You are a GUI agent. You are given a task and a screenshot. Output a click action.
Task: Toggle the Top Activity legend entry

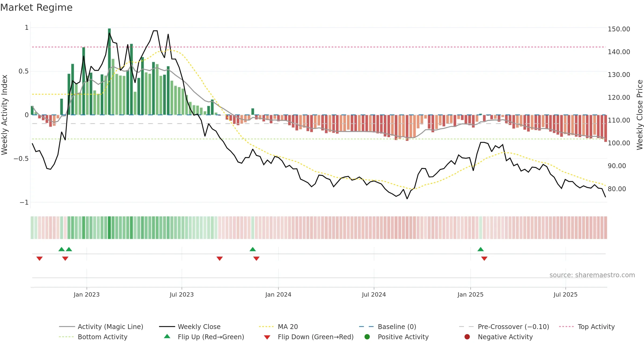point(587,327)
